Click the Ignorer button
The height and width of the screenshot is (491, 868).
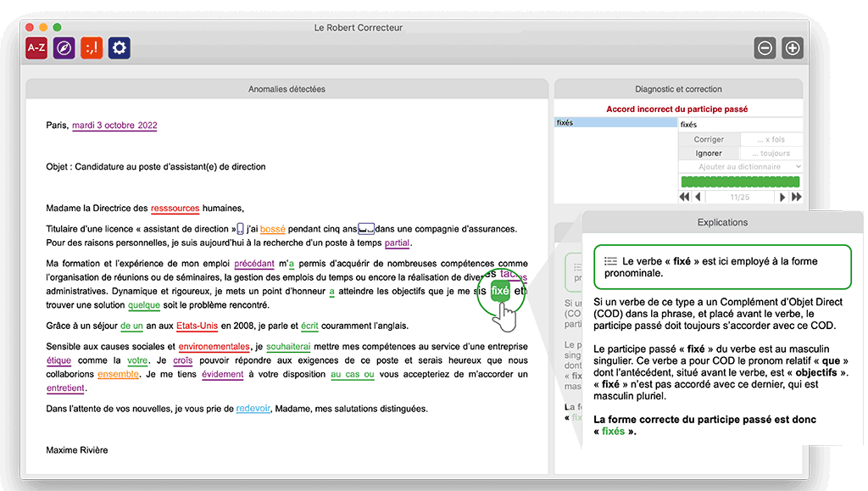tap(709, 153)
